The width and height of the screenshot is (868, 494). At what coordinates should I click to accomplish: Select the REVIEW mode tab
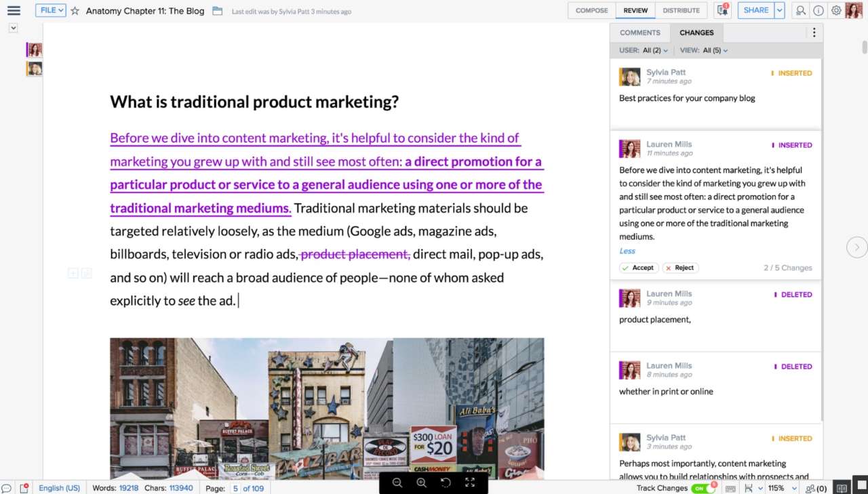(x=635, y=10)
